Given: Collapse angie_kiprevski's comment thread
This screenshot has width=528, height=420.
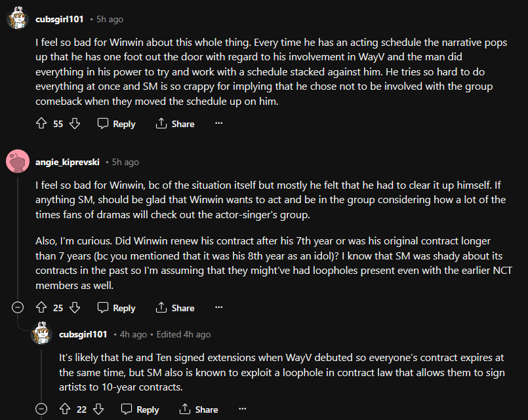Looking at the screenshot, I should click(18, 307).
